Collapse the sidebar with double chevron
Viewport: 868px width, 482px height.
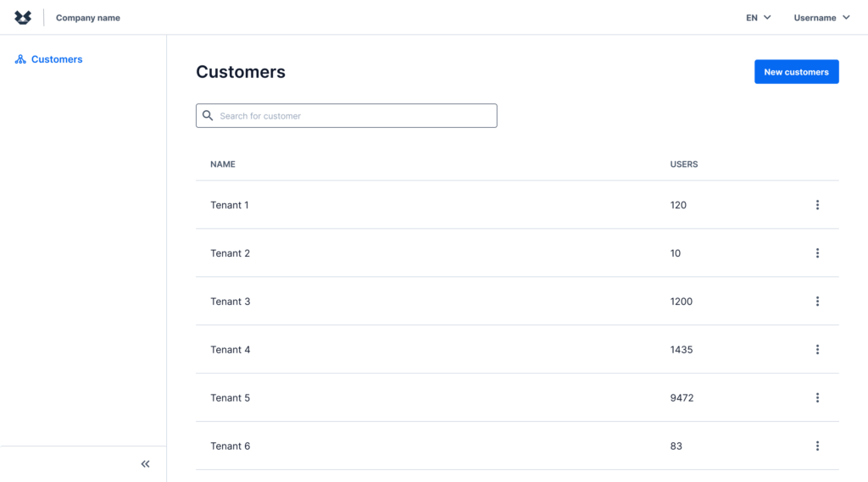pyautogui.click(x=145, y=464)
